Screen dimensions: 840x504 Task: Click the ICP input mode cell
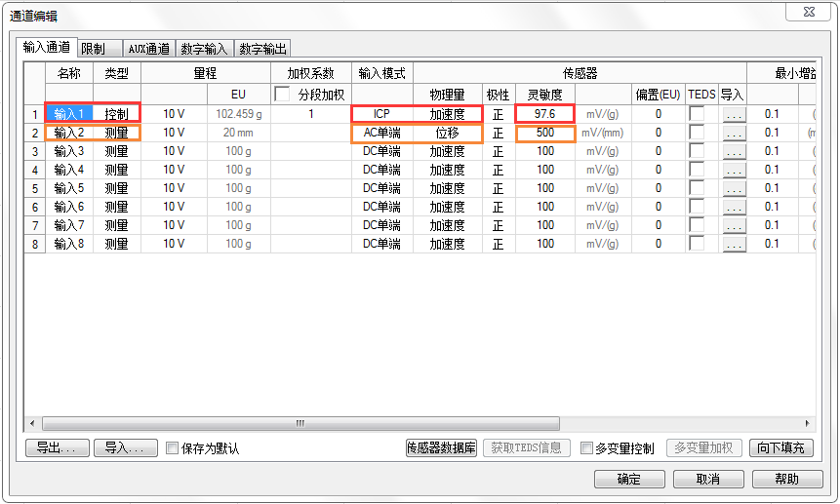pyautogui.click(x=382, y=113)
